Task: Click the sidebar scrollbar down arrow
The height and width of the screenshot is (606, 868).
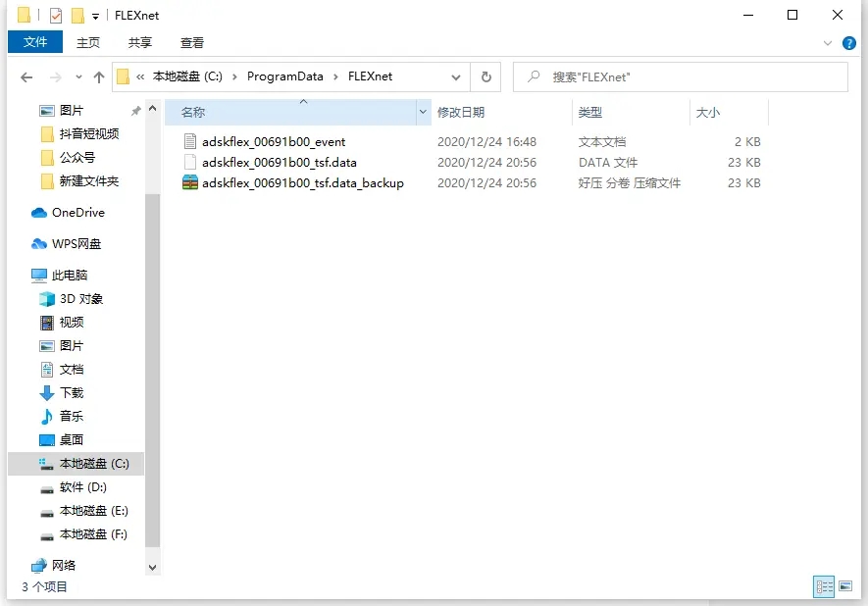Action: coord(153,567)
